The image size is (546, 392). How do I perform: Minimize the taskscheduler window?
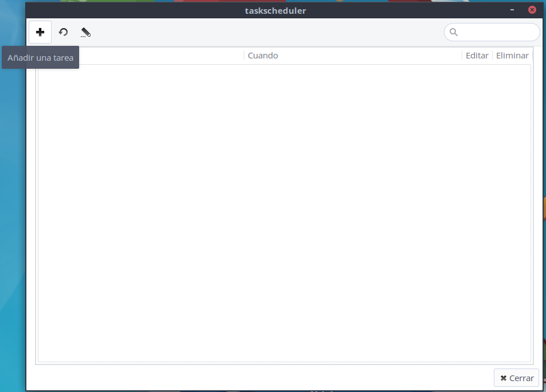[x=512, y=10]
